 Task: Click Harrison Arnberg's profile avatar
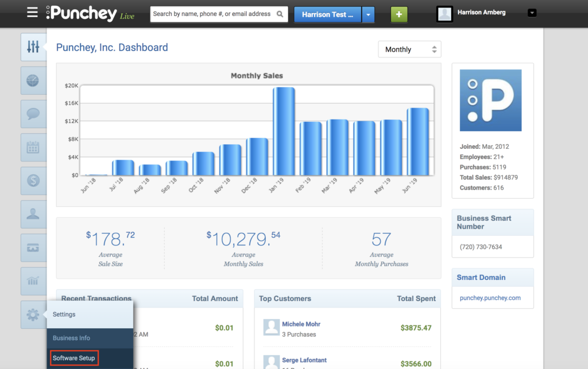tap(445, 14)
